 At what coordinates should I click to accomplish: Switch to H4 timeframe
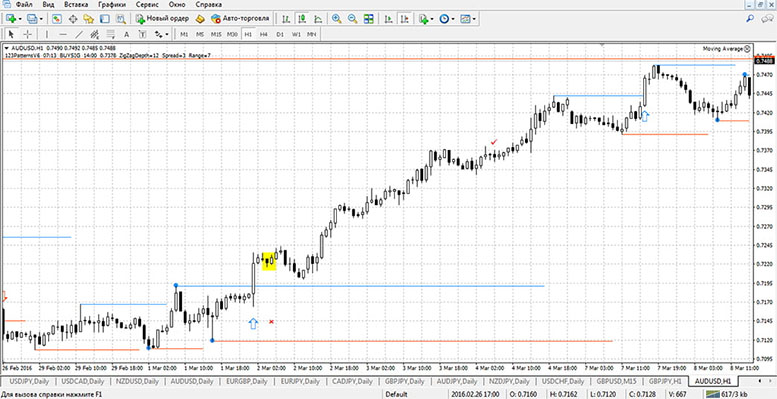pyautogui.click(x=264, y=34)
